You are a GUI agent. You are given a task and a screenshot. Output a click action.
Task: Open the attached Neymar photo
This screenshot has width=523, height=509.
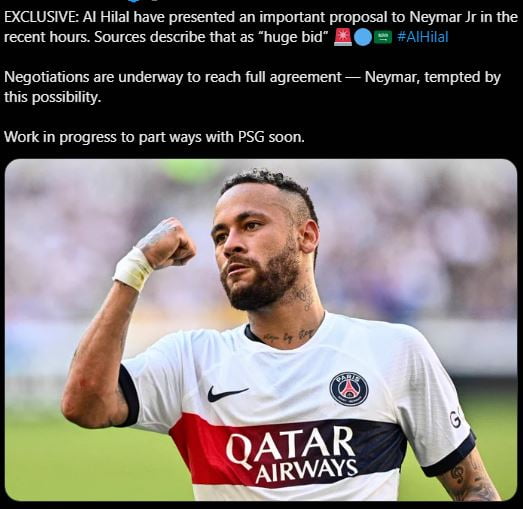tap(261, 330)
